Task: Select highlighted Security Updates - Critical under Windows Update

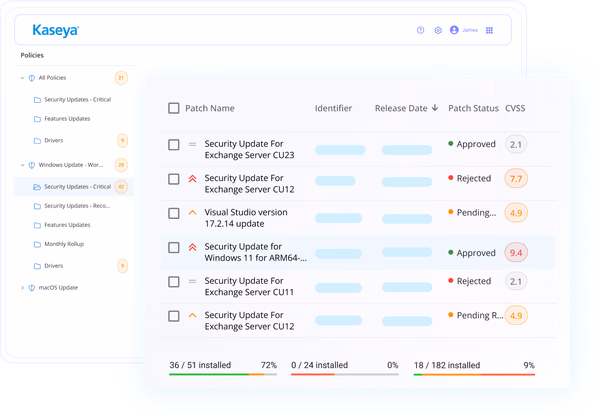Action: coord(74,187)
